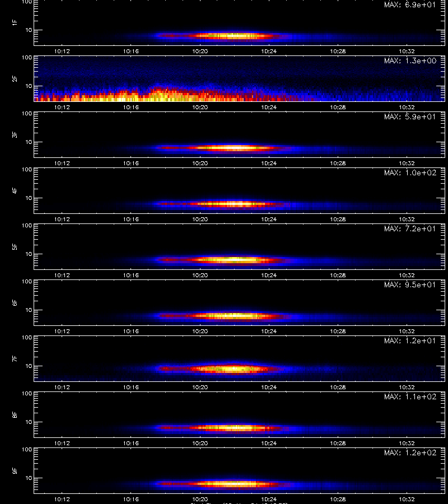This screenshot has height=504, width=448.
Task: Click the 3F panel axis label
Action: pyautogui.click(x=15, y=134)
